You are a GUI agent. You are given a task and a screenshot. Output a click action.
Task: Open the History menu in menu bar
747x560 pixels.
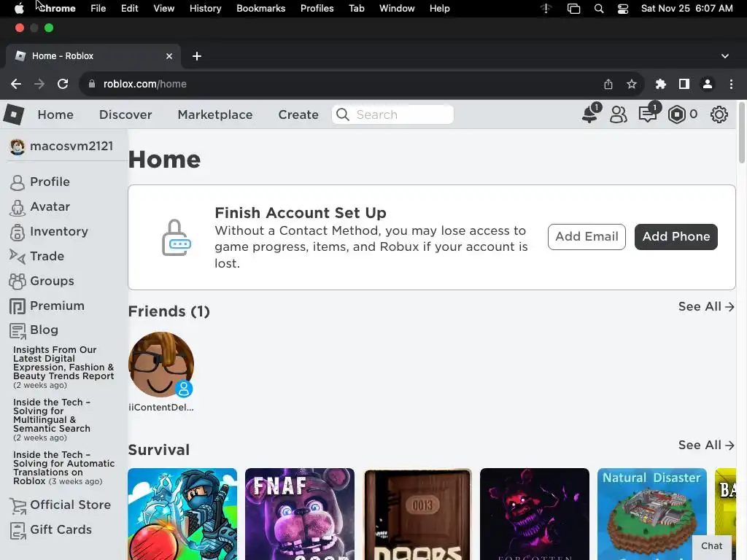(205, 9)
